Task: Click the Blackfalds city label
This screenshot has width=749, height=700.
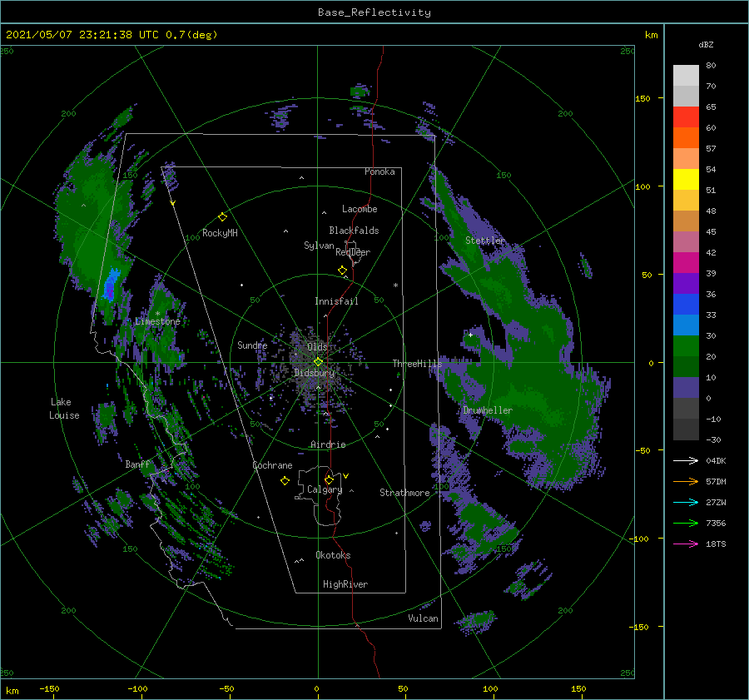Action: point(354,231)
